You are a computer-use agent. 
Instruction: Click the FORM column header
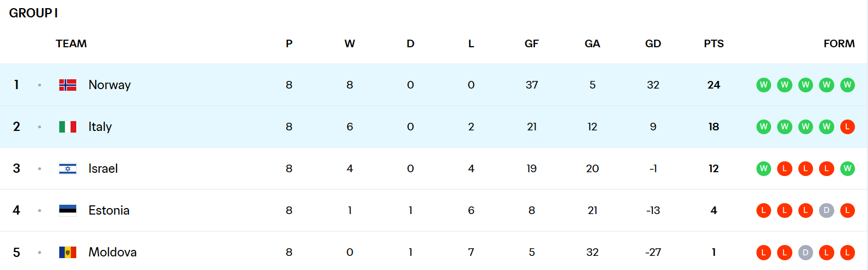pyautogui.click(x=839, y=43)
